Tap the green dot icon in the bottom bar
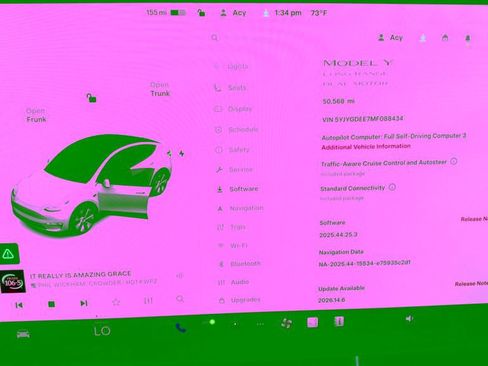488x366 pixels. [x=212, y=322]
